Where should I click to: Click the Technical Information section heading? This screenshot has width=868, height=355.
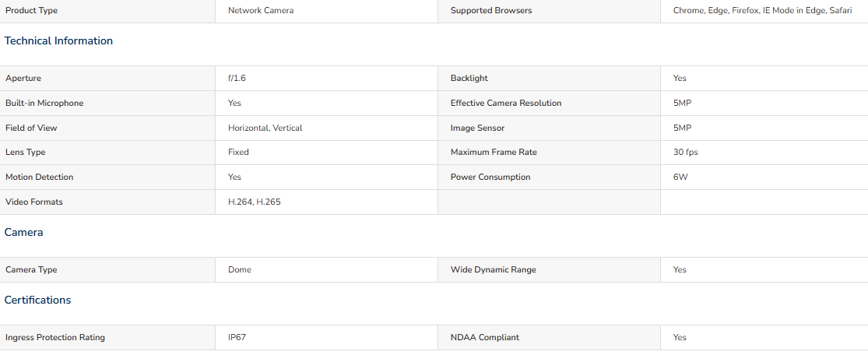(58, 41)
